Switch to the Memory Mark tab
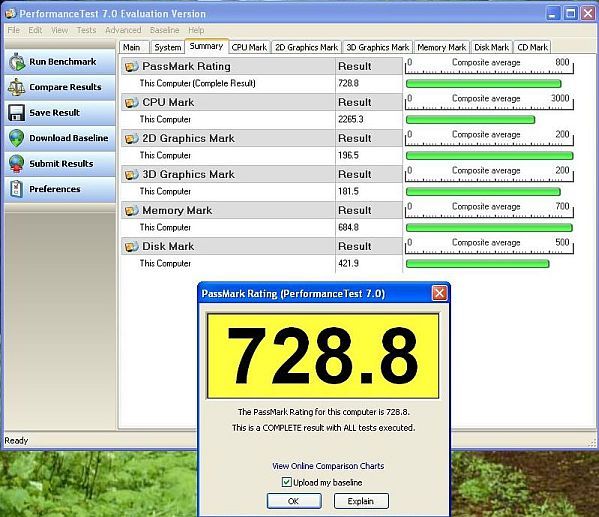Viewport: 599px width, 517px height. [x=441, y=47]
